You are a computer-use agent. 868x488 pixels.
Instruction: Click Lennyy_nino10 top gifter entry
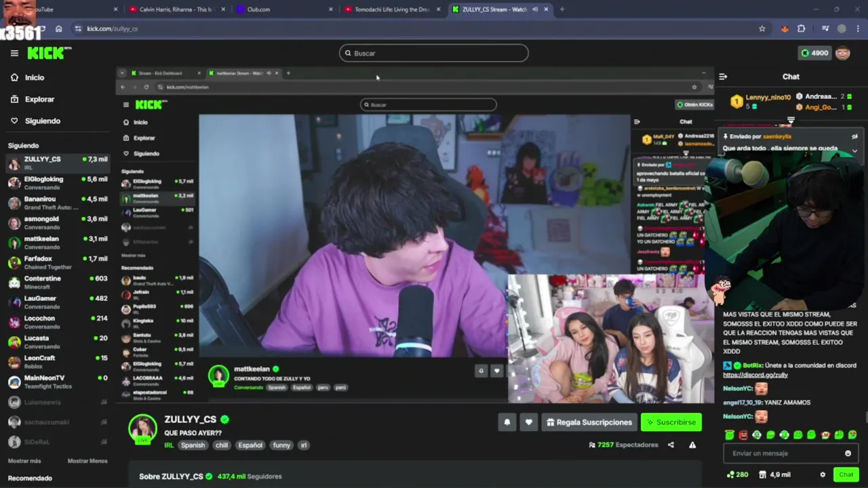760,101
